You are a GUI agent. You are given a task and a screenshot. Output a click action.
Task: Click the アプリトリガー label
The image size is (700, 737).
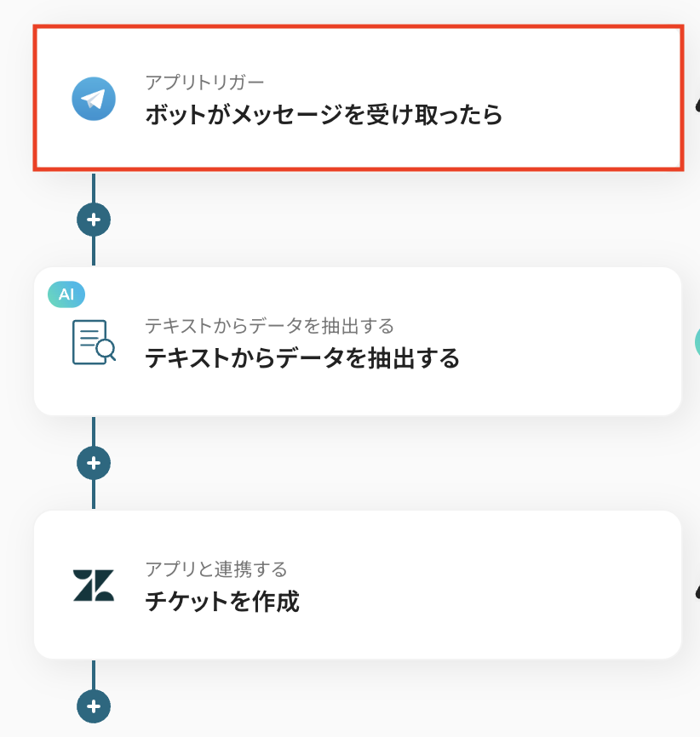click(204, 83)
